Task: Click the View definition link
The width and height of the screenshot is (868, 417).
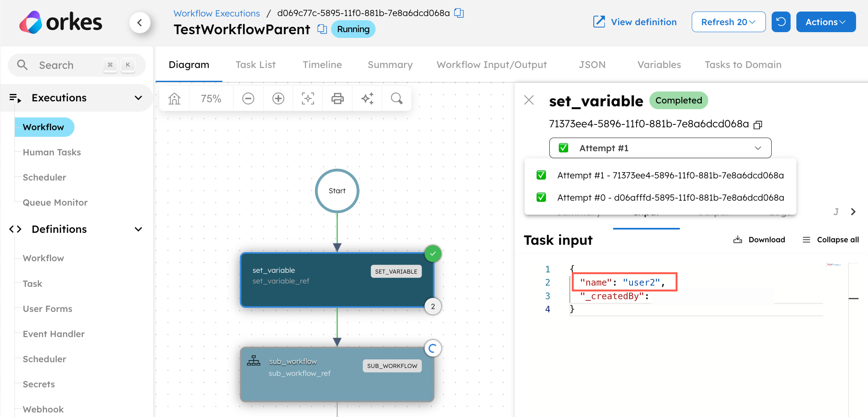Action: coord(635,22)
